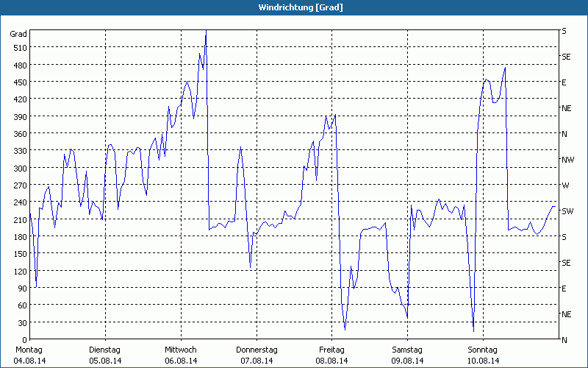Click the 0 label at the axis origin

(x=25, y=340)
